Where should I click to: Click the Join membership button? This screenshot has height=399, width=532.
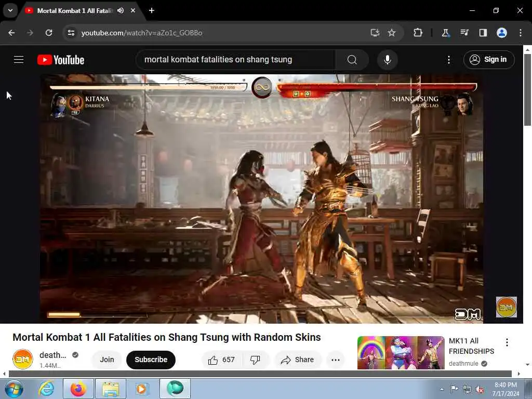click(107, 360)
